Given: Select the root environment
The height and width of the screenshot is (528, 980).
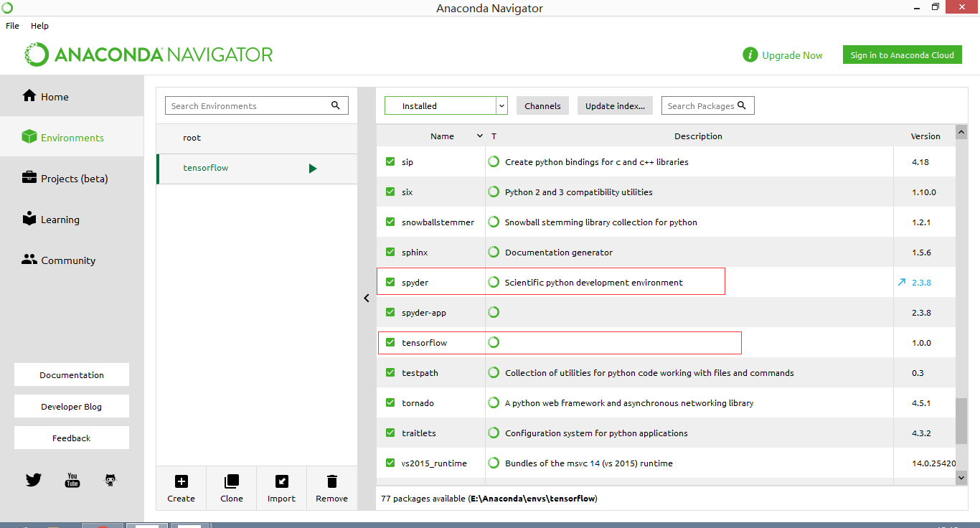Looking at the screenshot, I should pos(257,138).
